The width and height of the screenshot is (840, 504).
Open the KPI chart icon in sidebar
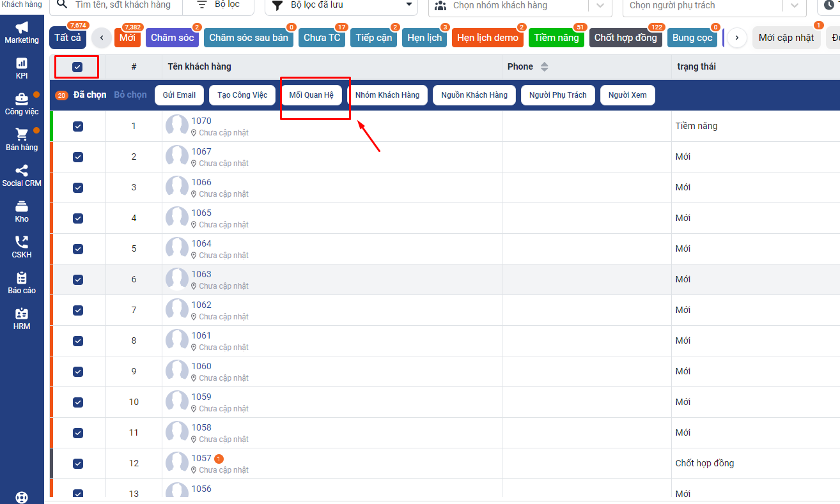(22, 63)
